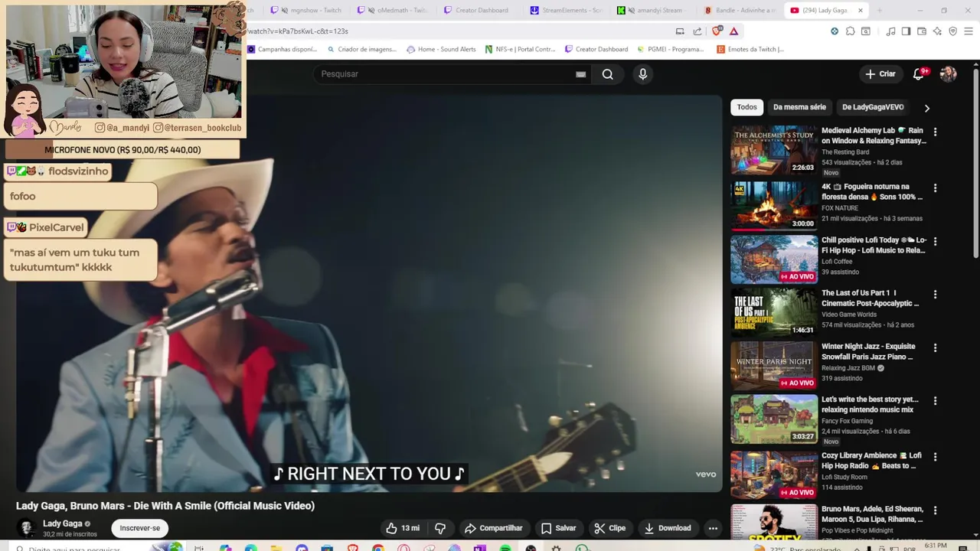The height and width of the screenshot is (551, 980).
Task: Close the Lady Gaga YouTube tab
Action: click(x=860, y=10)
